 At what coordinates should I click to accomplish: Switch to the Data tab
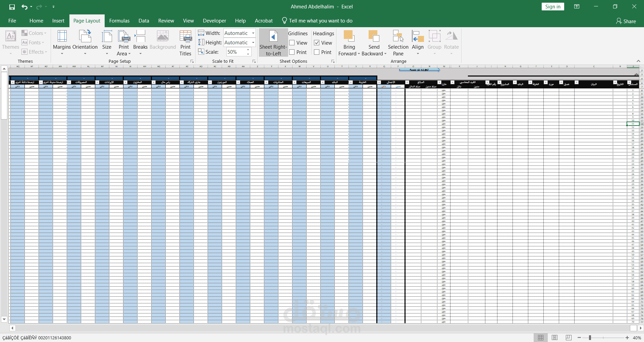click(x=144, y=21)
